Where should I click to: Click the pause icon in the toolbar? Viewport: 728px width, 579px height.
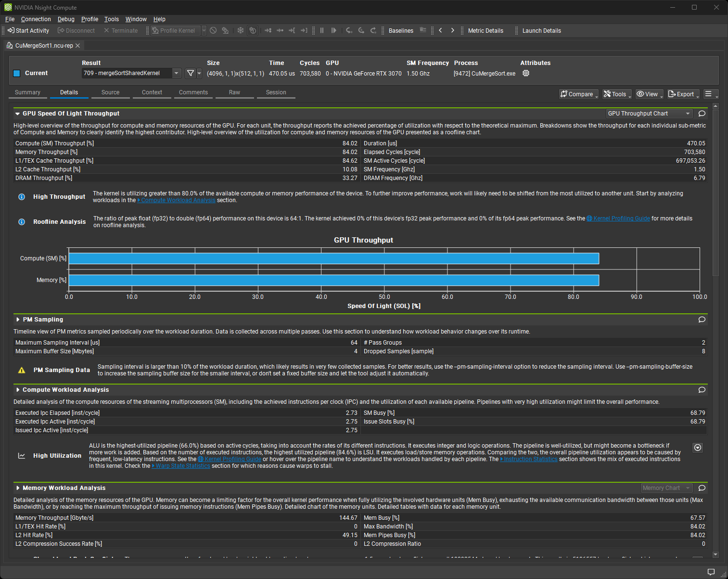click(x=321, y=30)
